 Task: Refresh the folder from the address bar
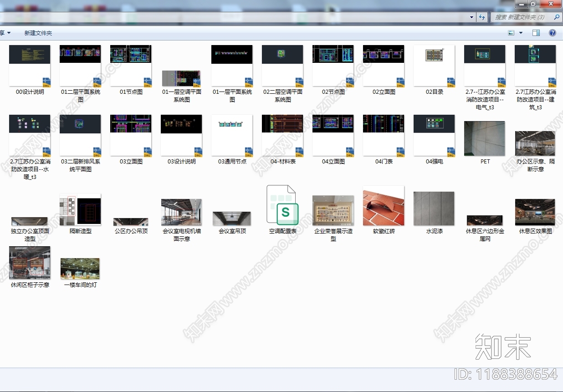point(482,17)
